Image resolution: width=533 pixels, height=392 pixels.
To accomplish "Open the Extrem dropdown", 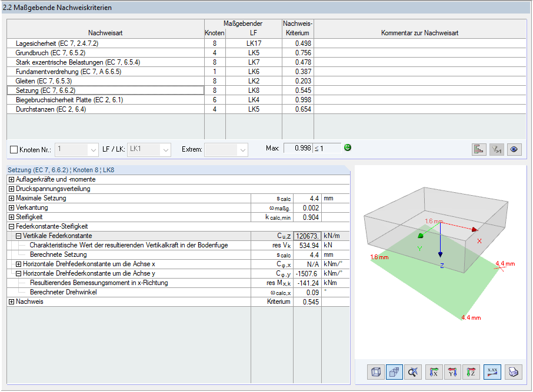I will tap(226, 149).
